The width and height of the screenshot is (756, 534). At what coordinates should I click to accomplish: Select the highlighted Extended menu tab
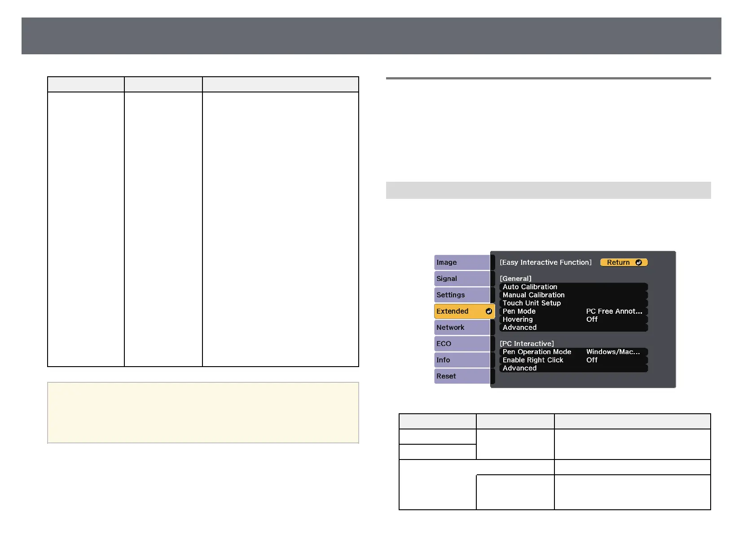[464, 311]
